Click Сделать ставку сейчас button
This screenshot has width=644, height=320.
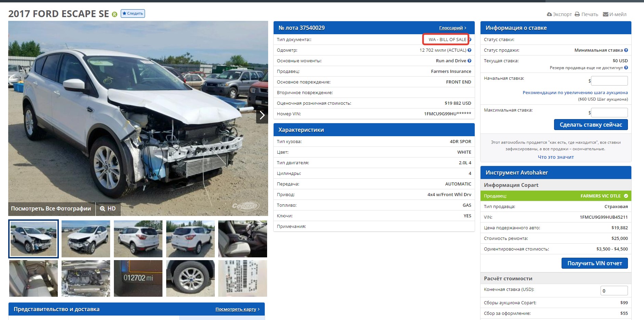591,125
